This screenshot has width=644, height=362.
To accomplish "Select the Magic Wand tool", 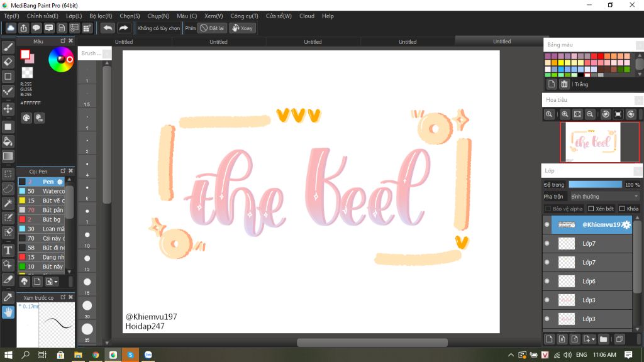I will click(8, 203).
